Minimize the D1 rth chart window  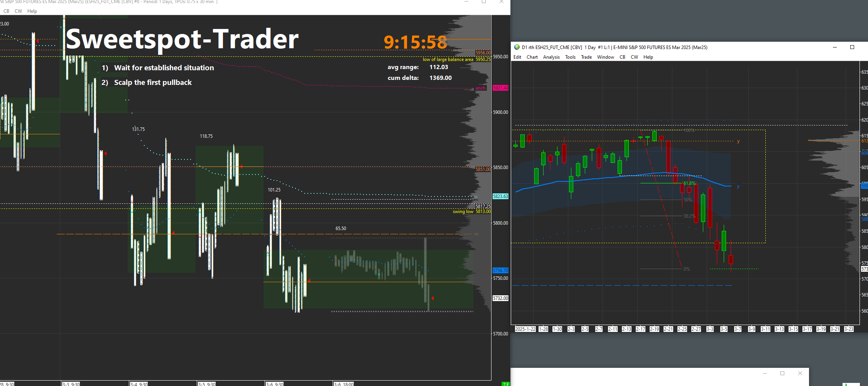coord(835,47)
